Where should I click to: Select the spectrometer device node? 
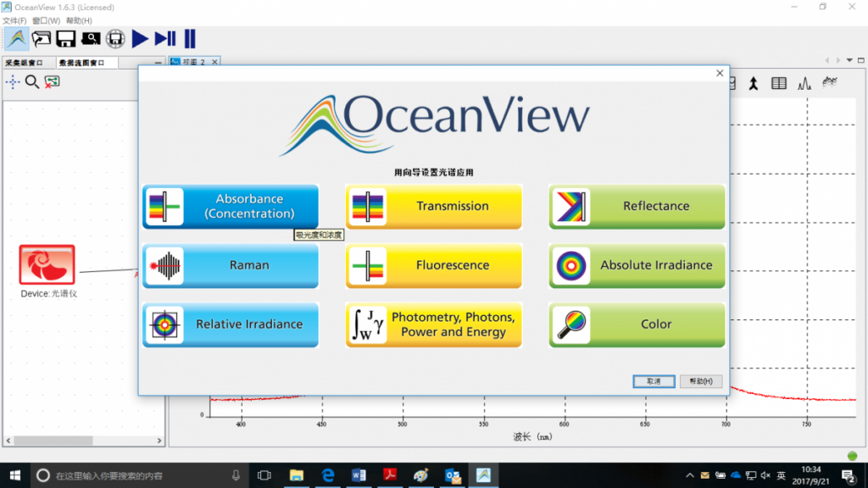pos(47,265)
